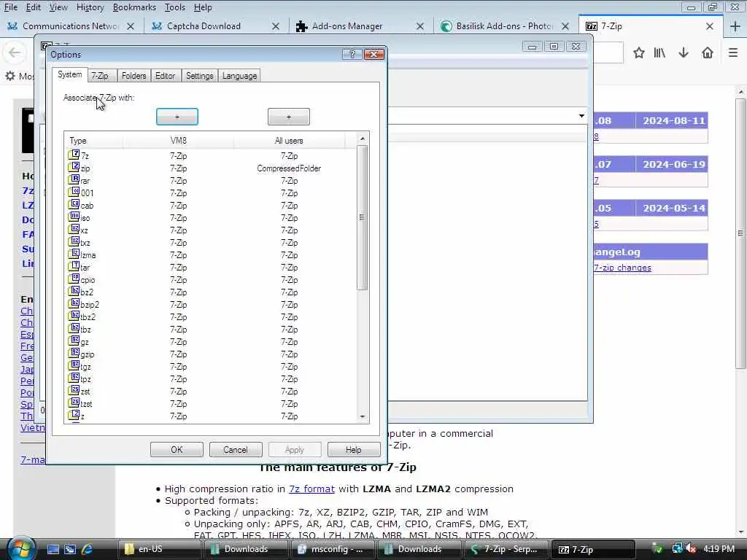
Task: Click the txz file type icon
Action: (74, 241)
